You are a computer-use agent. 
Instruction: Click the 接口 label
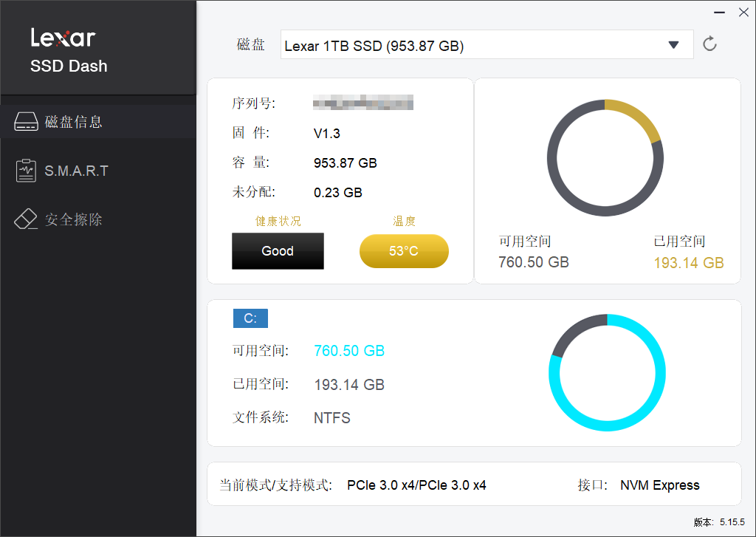point(593,485)
